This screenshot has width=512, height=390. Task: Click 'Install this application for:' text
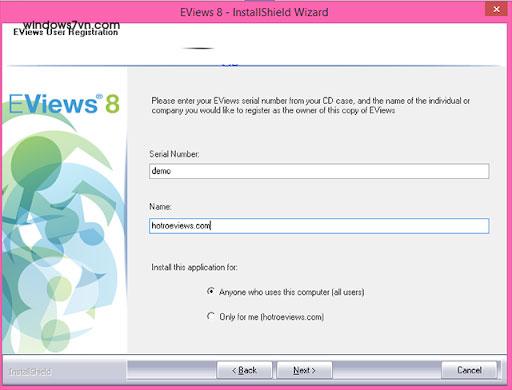click(x=194, y=267)
